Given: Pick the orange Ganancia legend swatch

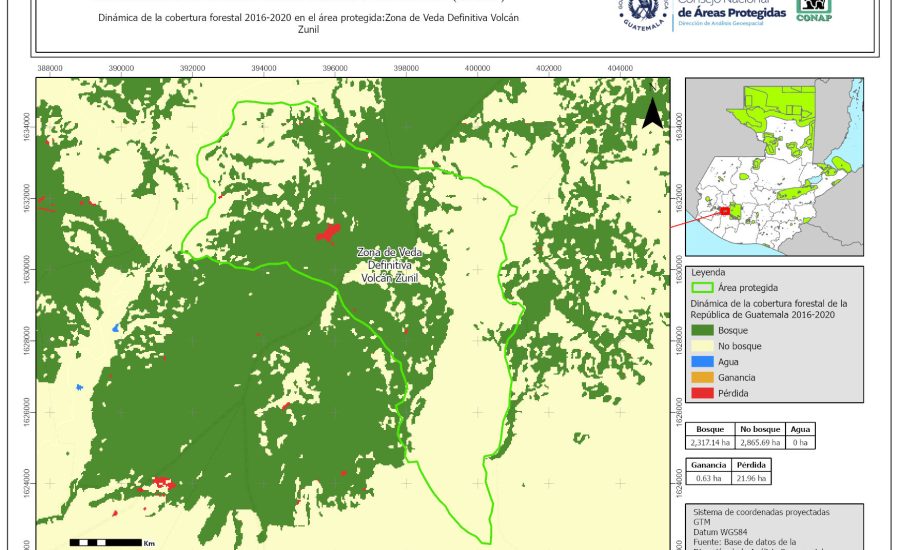Looking at the screenshot, I should [702, 377].
